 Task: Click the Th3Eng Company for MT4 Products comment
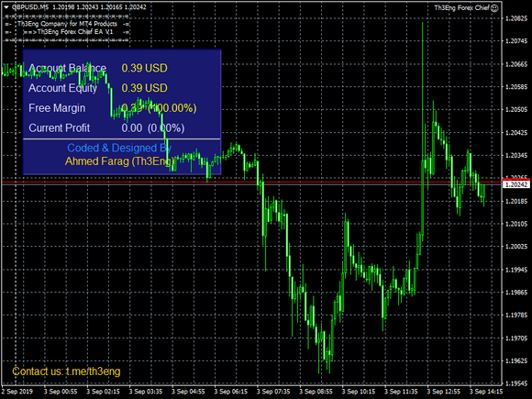click(67, 24)
